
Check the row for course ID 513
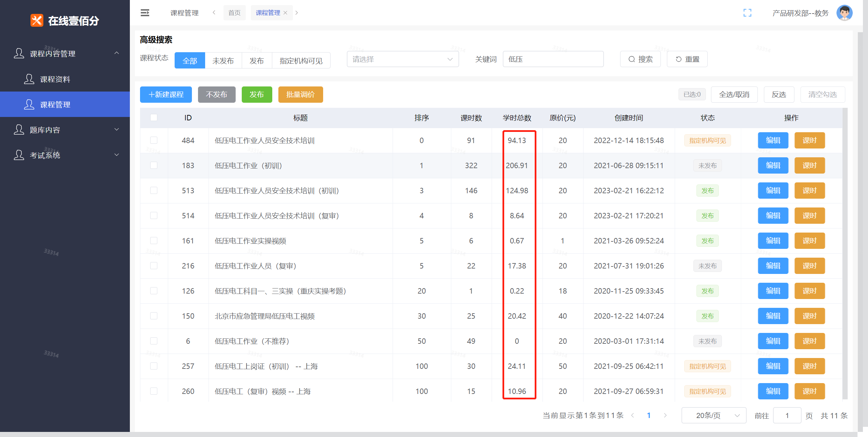pyautogui.click(x=154, y=191)
